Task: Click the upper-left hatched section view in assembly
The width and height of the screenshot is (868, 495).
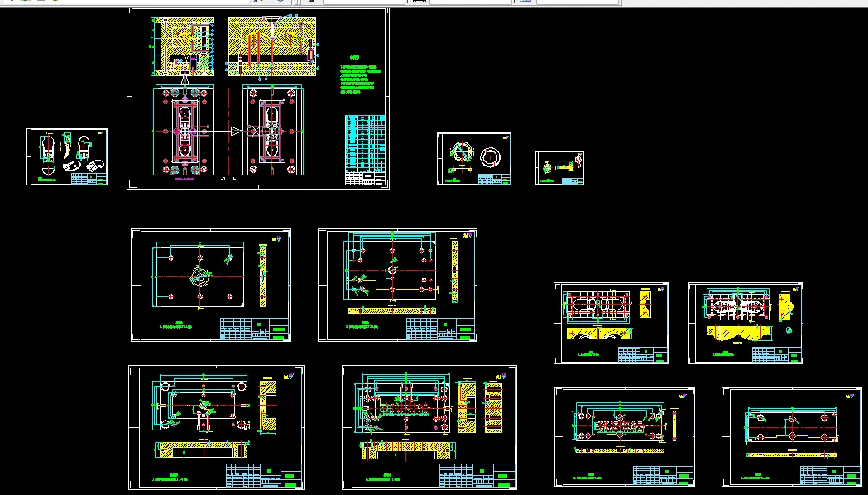Action: [x=182, y=46]
